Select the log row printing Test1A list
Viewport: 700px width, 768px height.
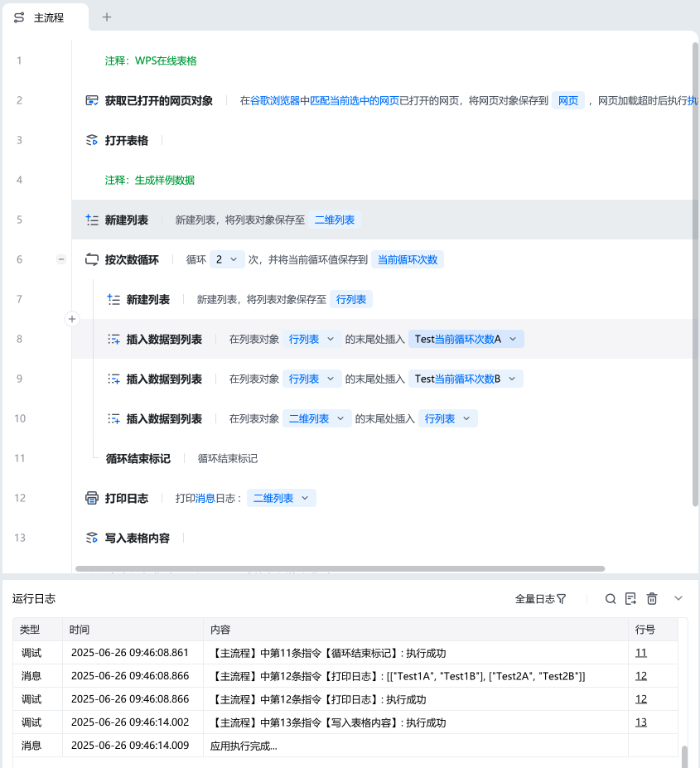pos(345,676)
